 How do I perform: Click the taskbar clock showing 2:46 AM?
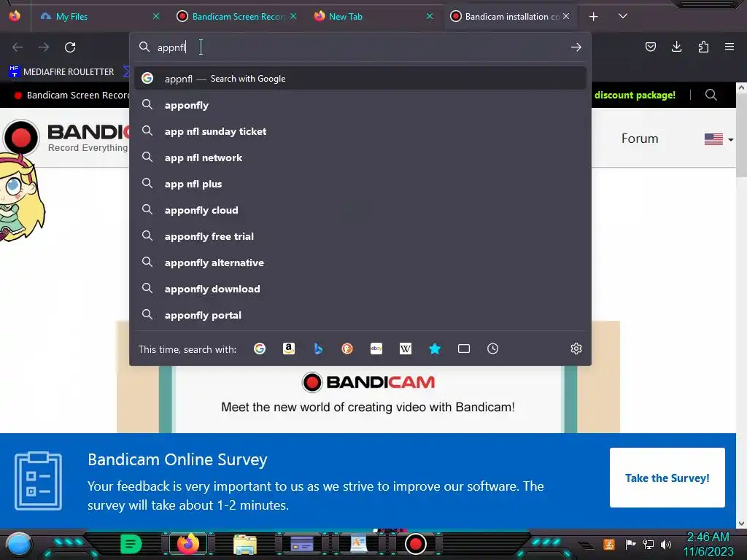[x=708, y=544]
